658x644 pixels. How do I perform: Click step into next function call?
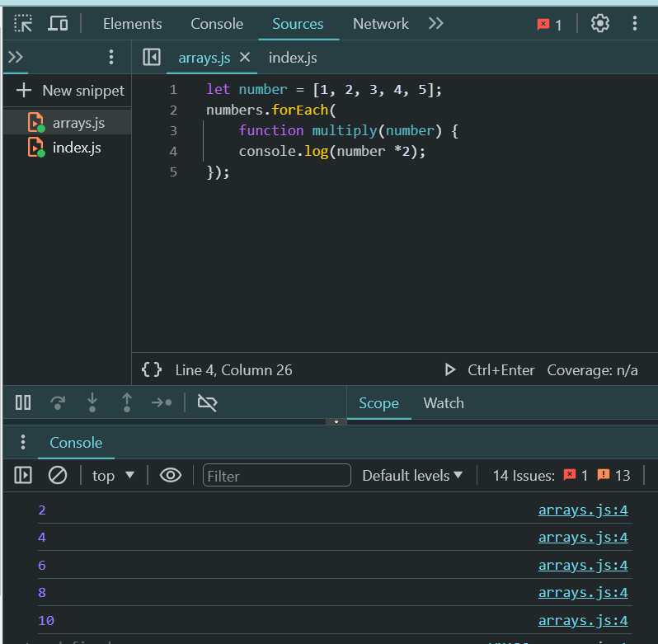click(x=92, y=402)
